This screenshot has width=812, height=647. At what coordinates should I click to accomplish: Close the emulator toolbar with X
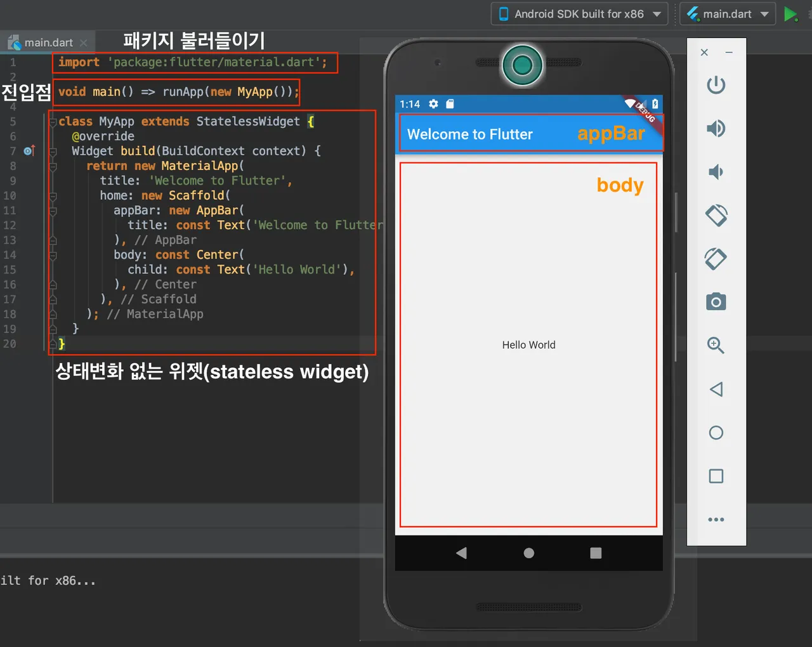pyautogui.click(x=704, y=53)
